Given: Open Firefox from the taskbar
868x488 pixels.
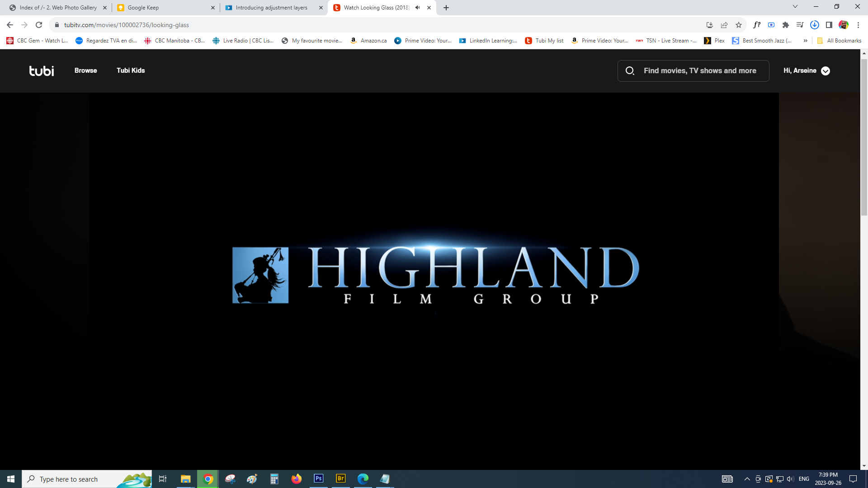Looking at the screenshot, I should tap(297, 479).
